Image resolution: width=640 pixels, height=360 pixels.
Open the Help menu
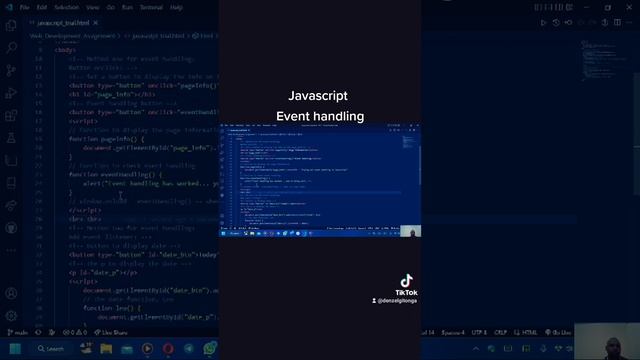(176, 7)
